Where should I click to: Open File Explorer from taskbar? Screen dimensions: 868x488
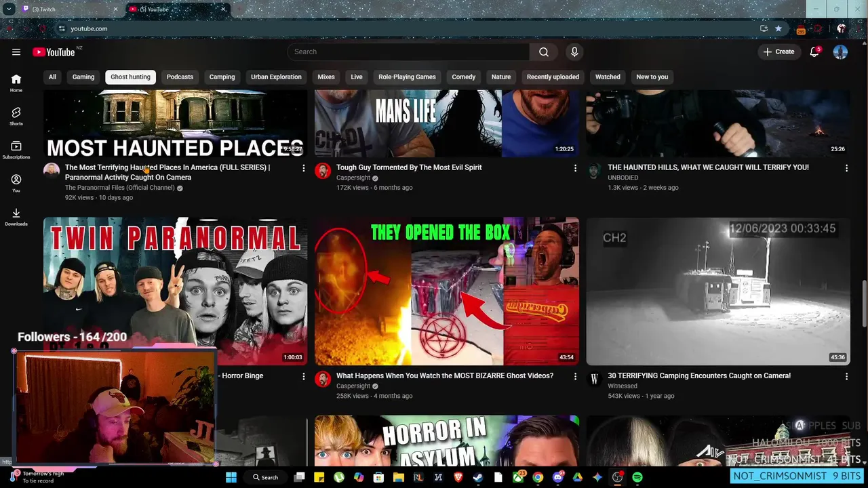coord(399,477)
